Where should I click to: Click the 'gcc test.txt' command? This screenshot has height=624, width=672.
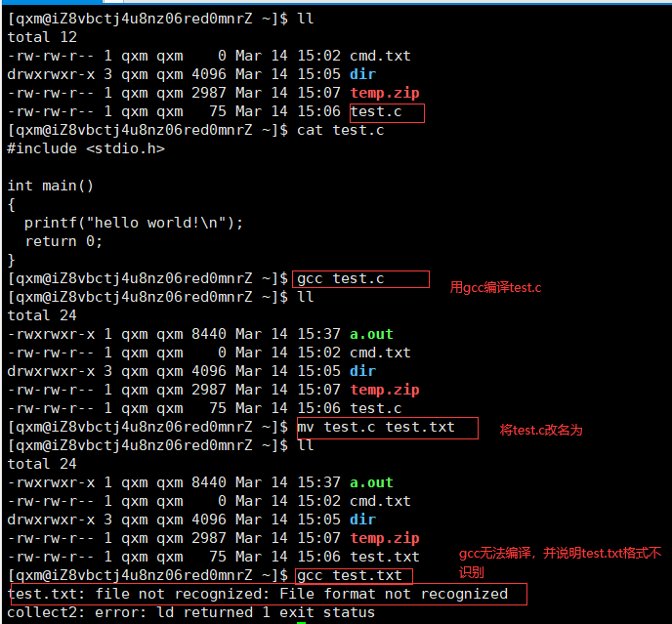350,575
